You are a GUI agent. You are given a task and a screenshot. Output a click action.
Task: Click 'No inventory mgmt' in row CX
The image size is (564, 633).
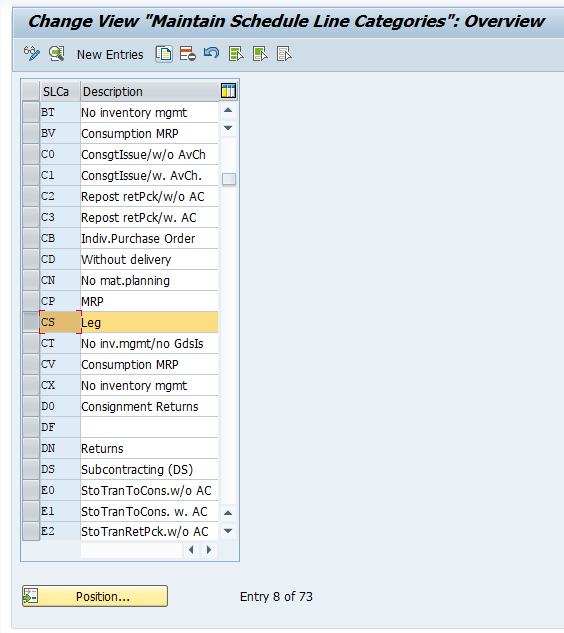pyautogui.click(x=149, y=385)
